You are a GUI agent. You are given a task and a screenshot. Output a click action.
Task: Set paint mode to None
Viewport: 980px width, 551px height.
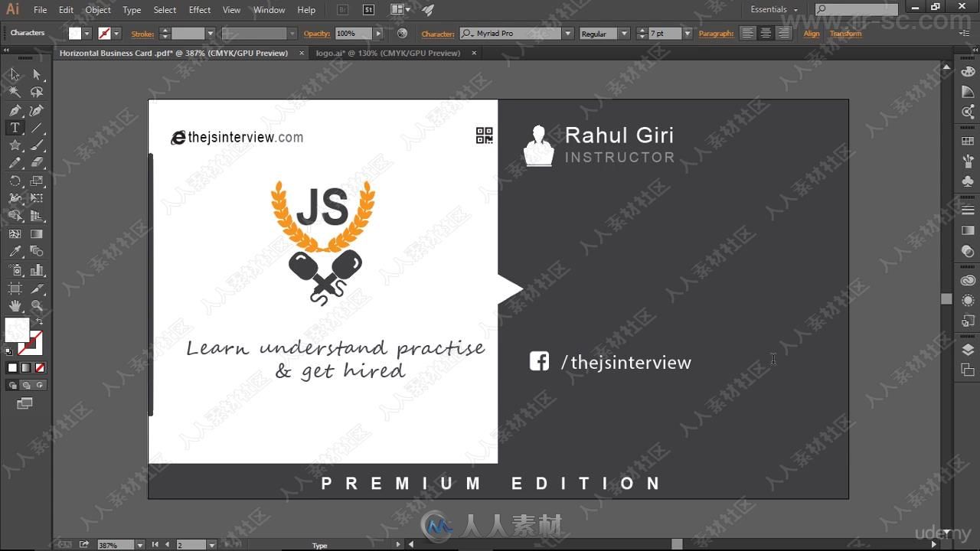click(40, 368)
